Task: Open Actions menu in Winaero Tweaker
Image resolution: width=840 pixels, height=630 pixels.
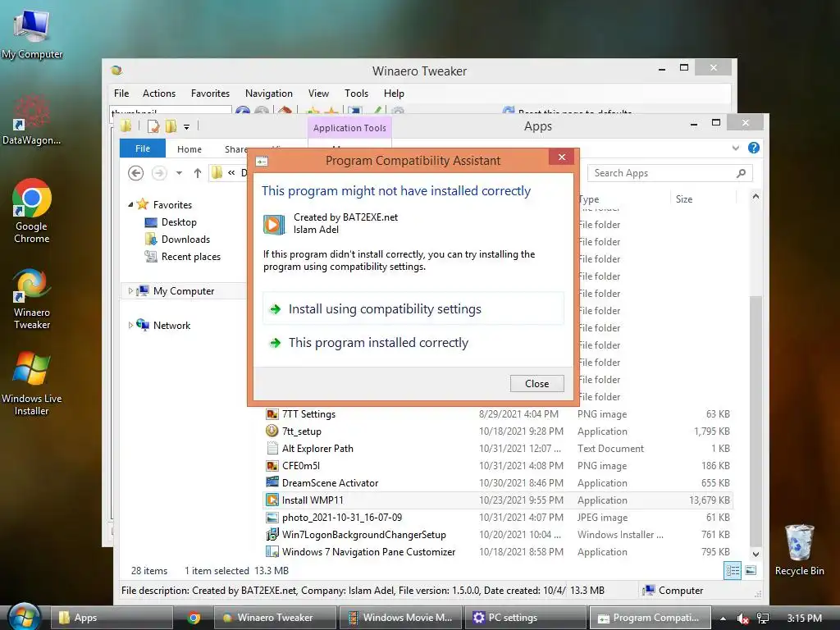Action: 159,94
